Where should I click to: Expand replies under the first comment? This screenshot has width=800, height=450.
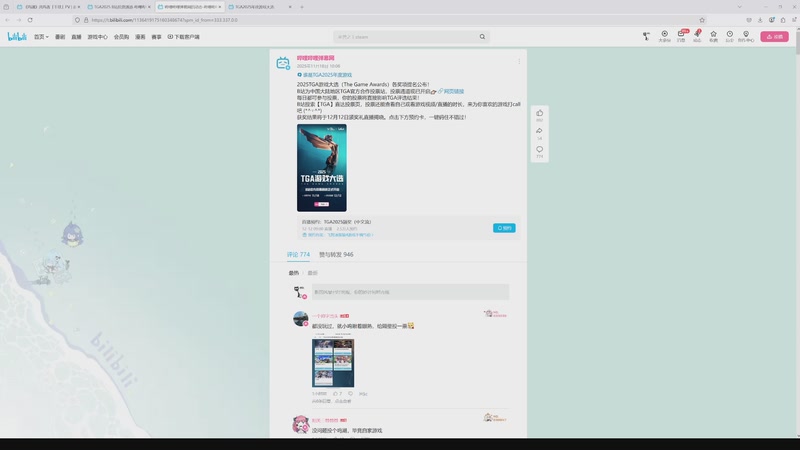click(332, 402)
